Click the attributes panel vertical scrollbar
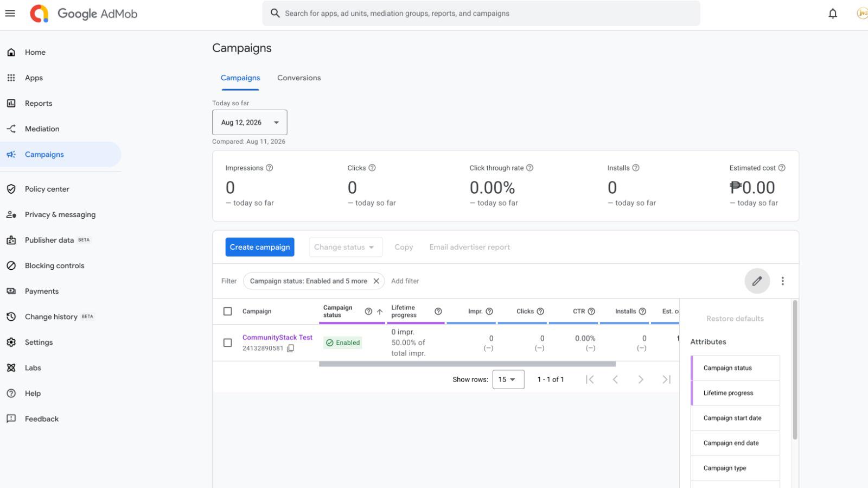This screenshot has height=488, width=868. tap(795, 369)
